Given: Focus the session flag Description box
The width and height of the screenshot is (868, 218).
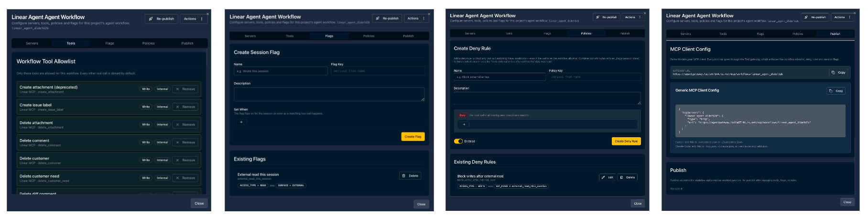Looking at the screenshot, I should 329,94.
